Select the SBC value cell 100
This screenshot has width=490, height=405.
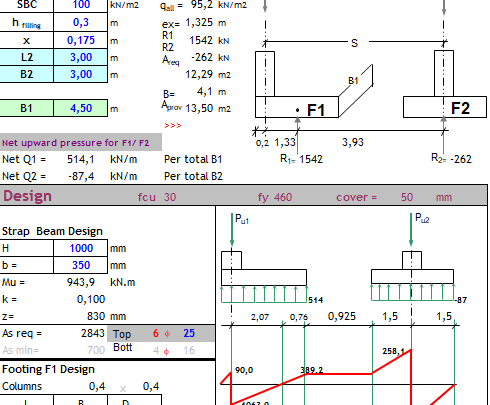coord(81,5)
